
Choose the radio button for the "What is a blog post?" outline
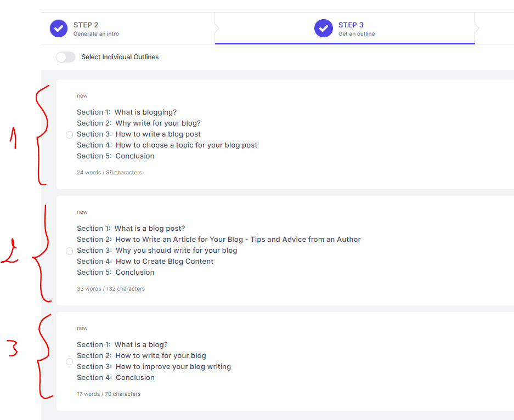click(x=69, y=251)
